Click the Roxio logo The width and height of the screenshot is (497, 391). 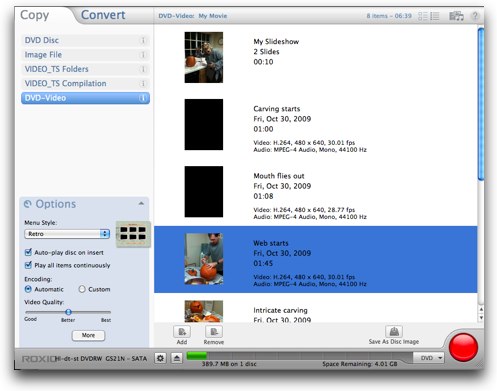pyautogui.click(x=39, y=359)
